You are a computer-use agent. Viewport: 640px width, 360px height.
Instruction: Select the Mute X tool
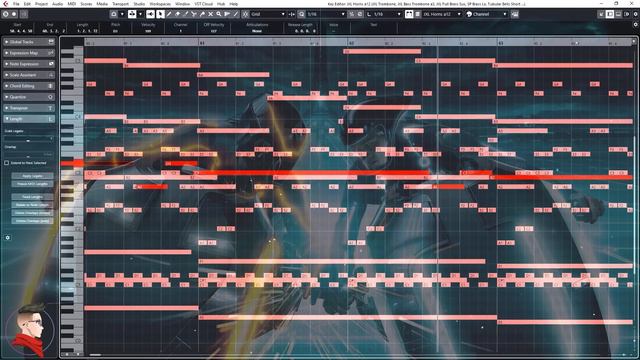coord(211,14)
